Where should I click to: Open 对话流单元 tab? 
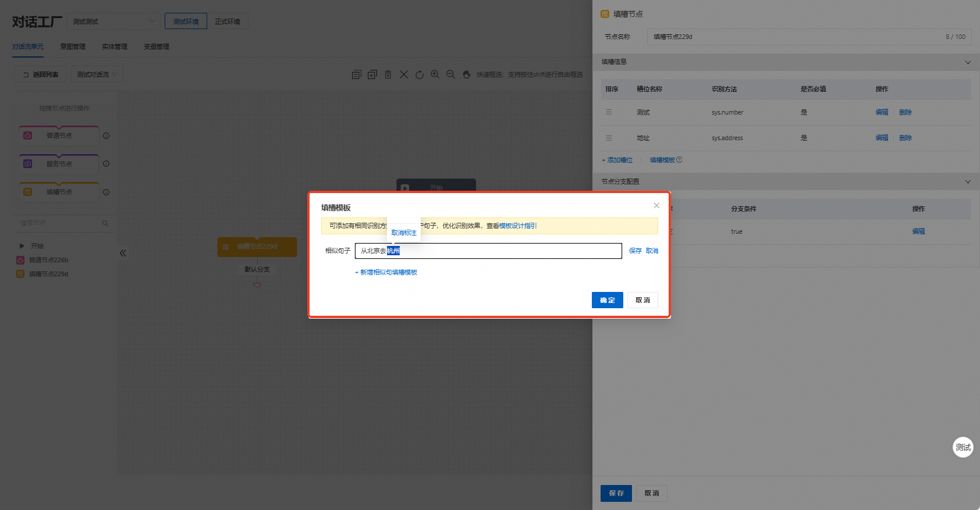(28, 47)
